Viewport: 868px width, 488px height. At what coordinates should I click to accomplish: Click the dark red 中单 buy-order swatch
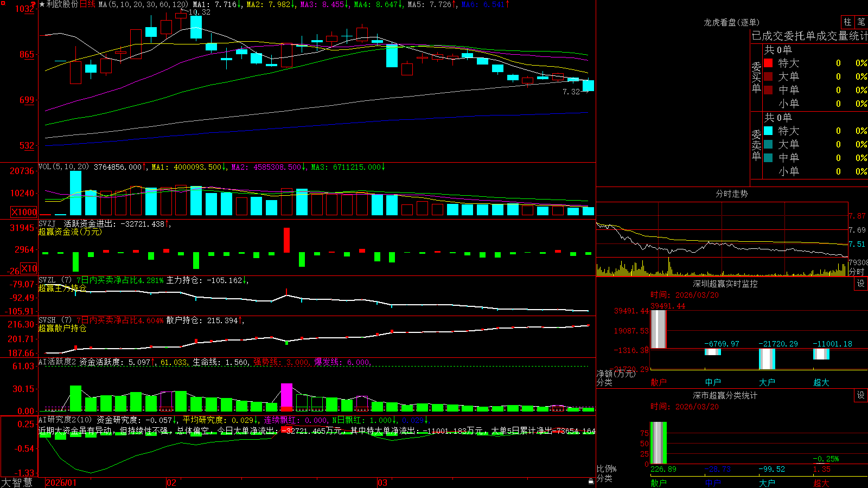(768, 90)
